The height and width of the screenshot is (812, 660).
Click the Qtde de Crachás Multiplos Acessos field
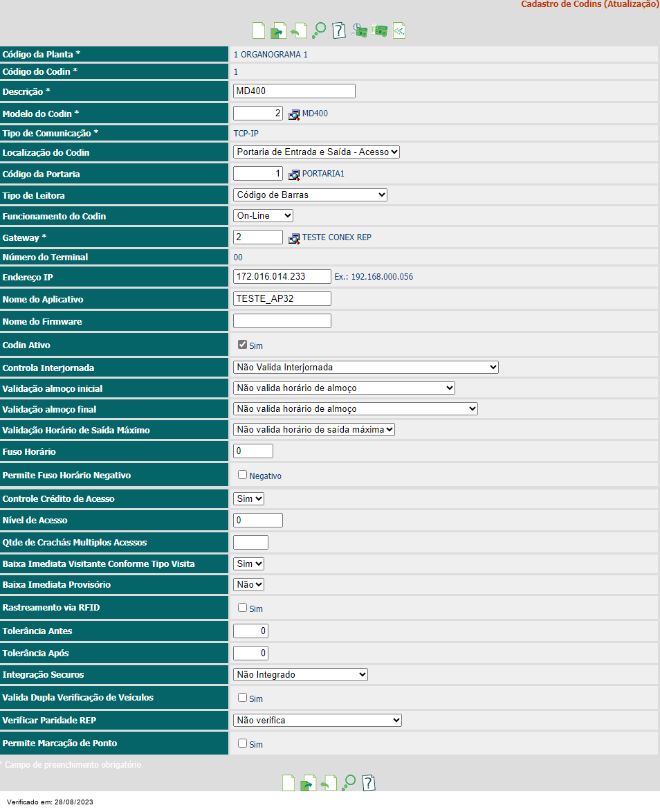(x=250, y=542)
